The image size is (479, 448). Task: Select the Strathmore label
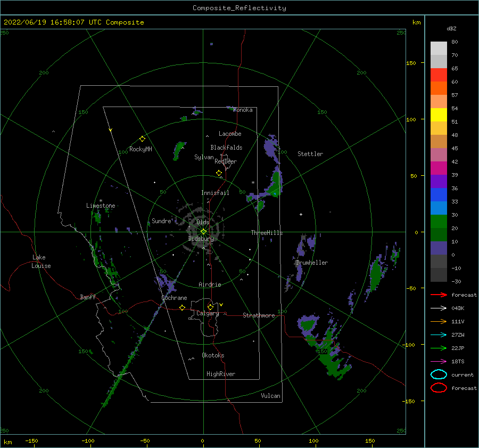259,315
